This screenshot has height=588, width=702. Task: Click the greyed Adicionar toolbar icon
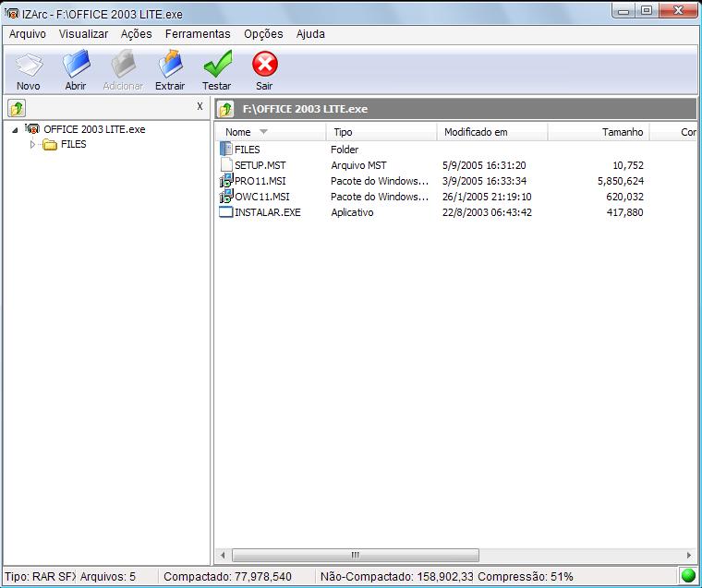(x=123, y=64)
